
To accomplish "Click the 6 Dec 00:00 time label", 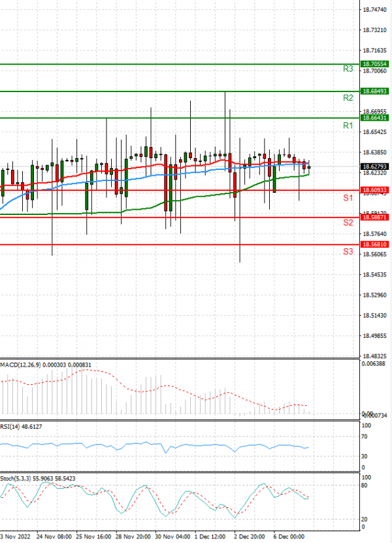I will pyautogui.click(x=289, y=536).
